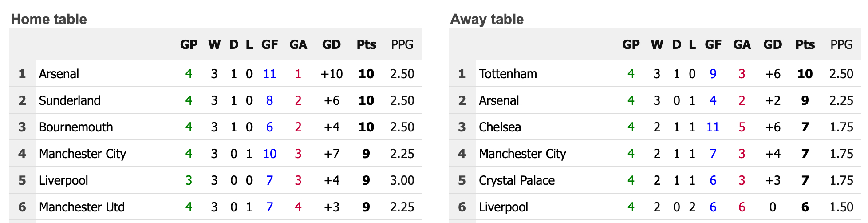Image resolution: width=868 pixels, height=223 pixels.
Task: Open Arsenal in the Home table
Action: tap(59, 74)
